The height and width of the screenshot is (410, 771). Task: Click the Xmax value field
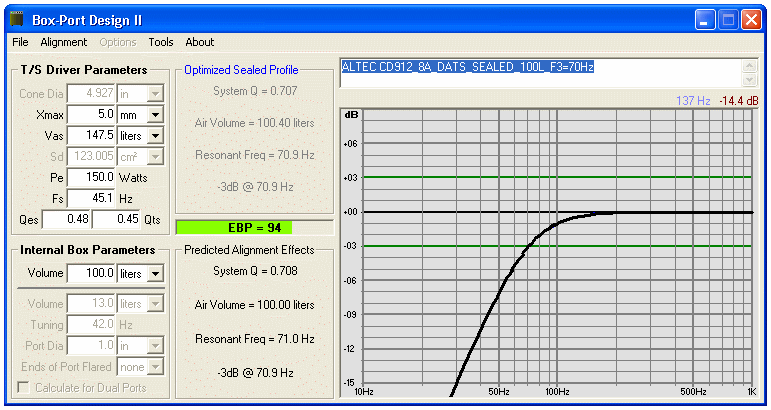[x=91, y=115]
